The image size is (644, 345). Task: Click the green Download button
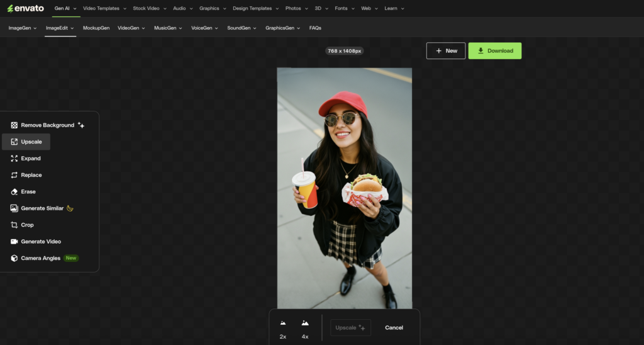pyautogui.click(x=495, y=50)
